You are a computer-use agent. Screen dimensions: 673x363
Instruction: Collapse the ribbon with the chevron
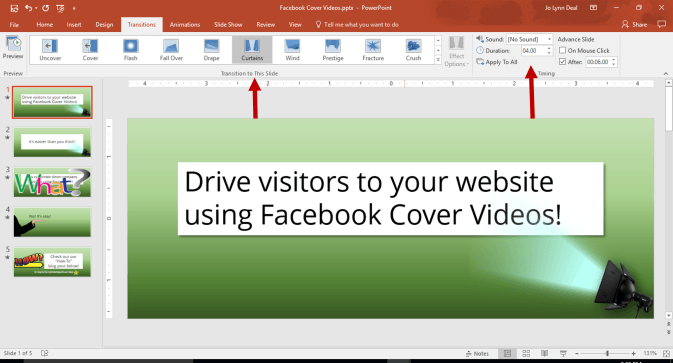(x=666, y=74)
